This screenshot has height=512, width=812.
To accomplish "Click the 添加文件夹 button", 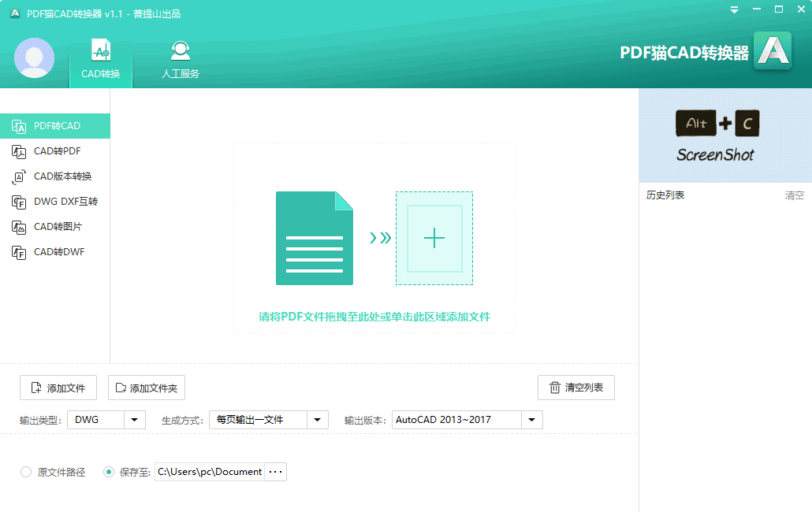I will click(147, 388).
